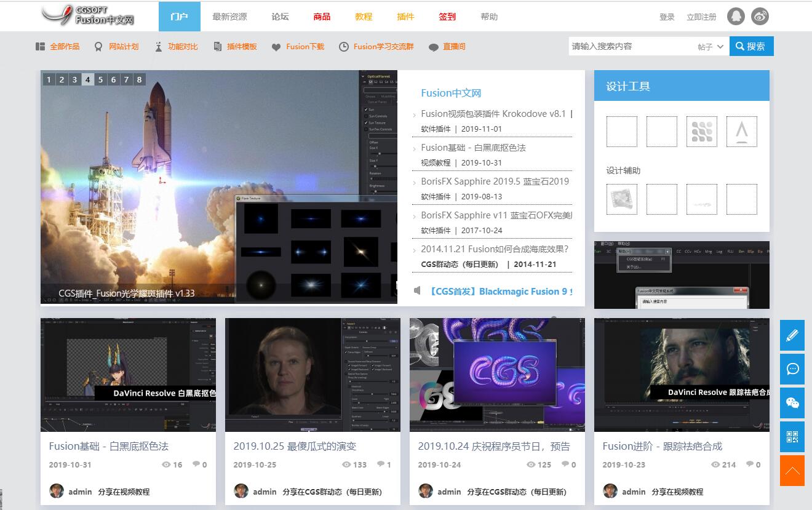Click the 直播间 chat bubble icon

(x=434, y=47)
